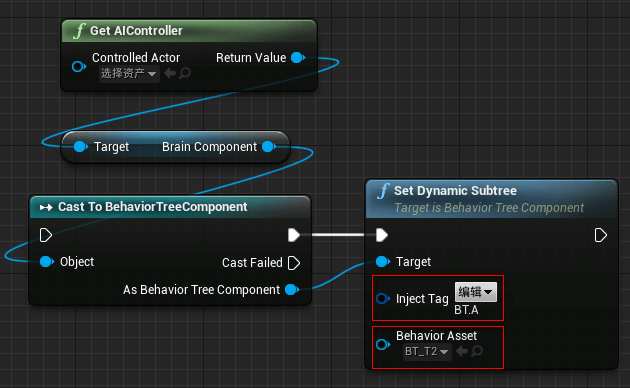
Task: Open the Inject Tag edit dropdown
Action: 476,292
